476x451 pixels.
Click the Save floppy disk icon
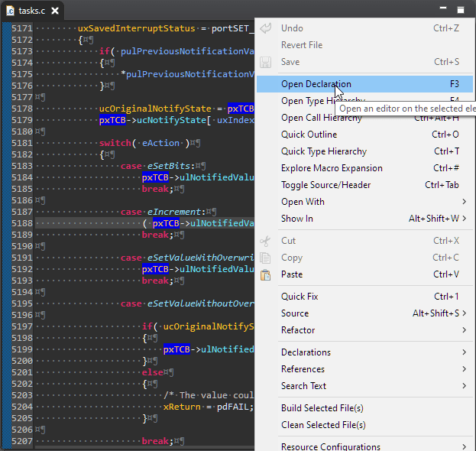coord(266,62)
